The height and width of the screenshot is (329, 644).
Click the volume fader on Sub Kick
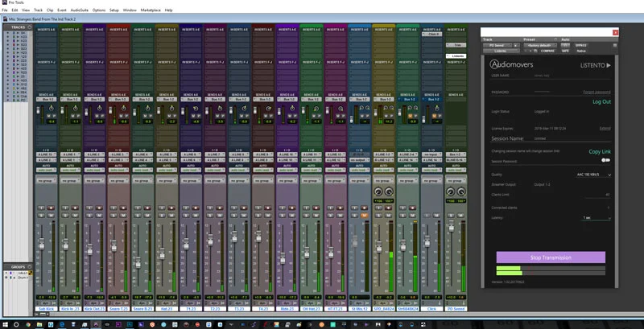(x=41, y=244)
